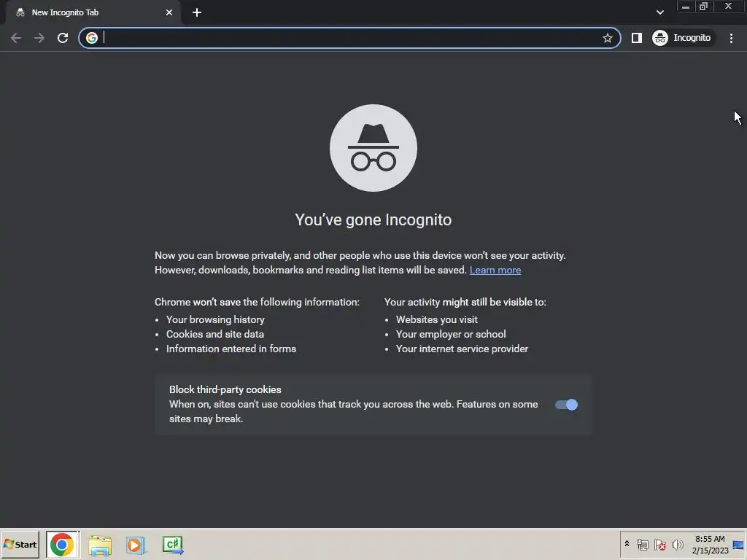
Task: Close the New Incognito Tab
Action: 169,12
